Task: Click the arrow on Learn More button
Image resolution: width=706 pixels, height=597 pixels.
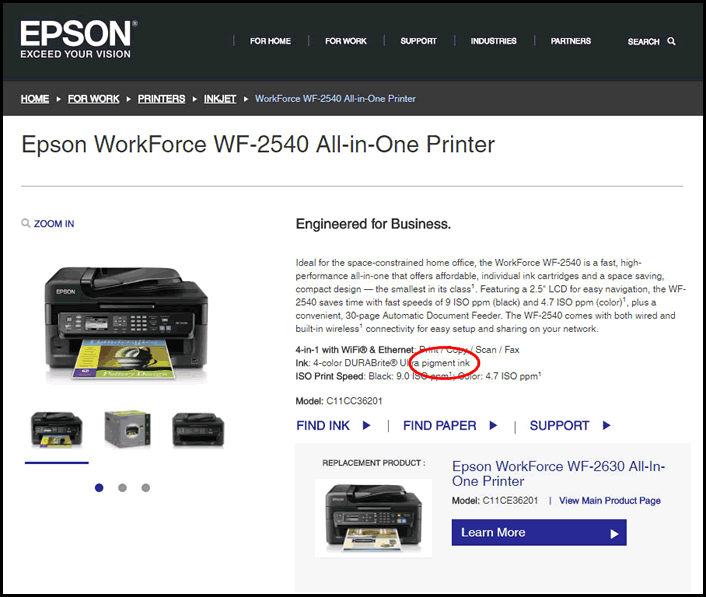Action: click(x=614, y=534)
